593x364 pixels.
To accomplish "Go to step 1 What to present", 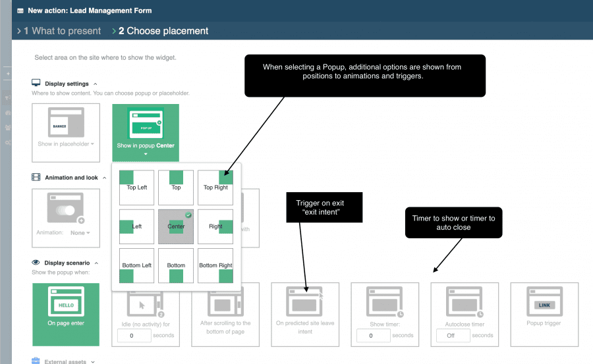I will (x=61, y=31).
